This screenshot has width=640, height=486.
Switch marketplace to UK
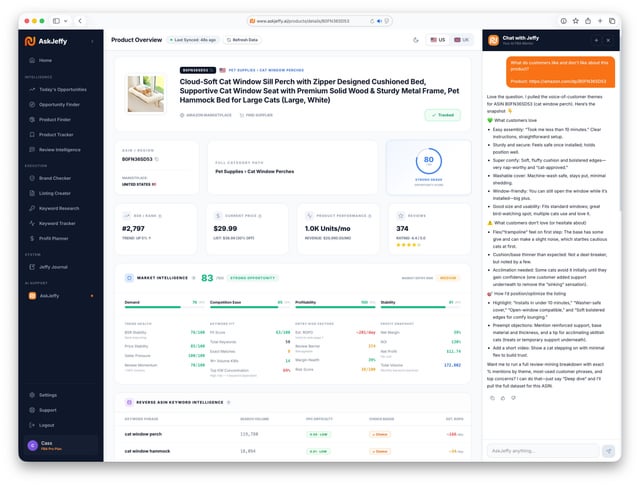point(462,40)
